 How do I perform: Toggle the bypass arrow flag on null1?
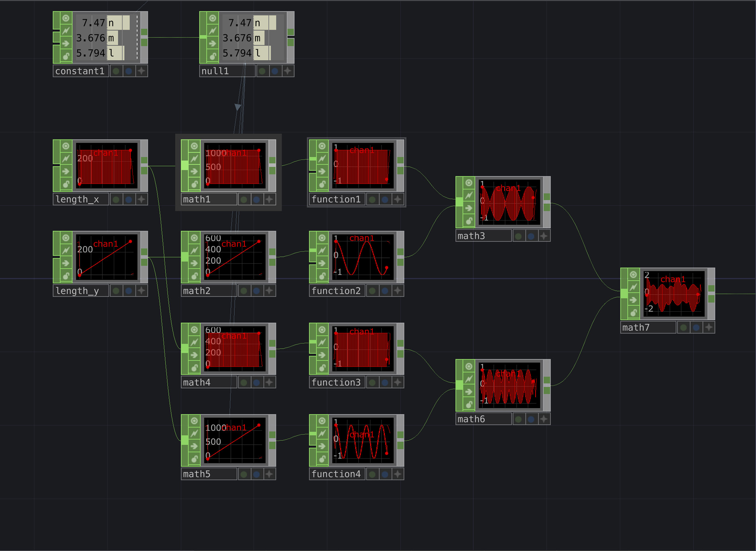point(212,43)
